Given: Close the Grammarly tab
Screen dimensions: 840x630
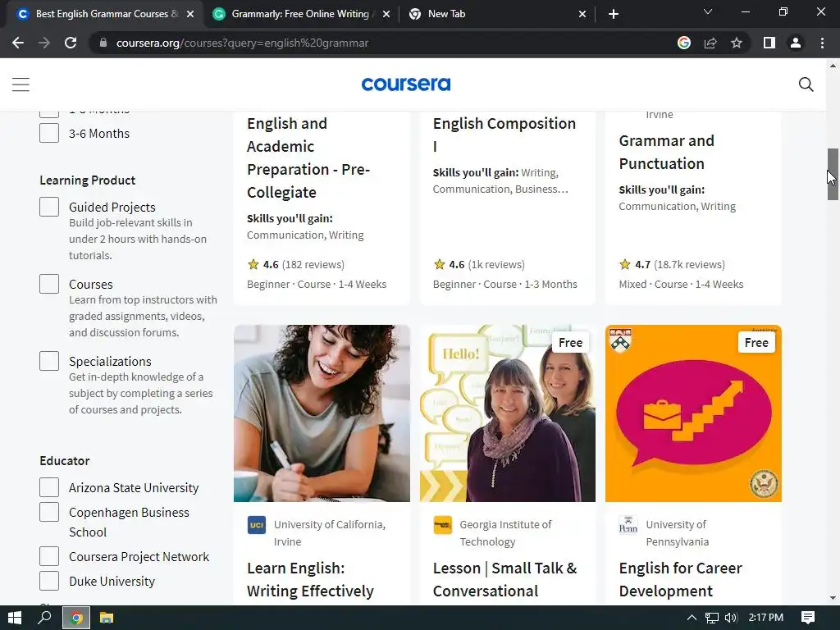Looking at the screenshot, I should (386, 14).
